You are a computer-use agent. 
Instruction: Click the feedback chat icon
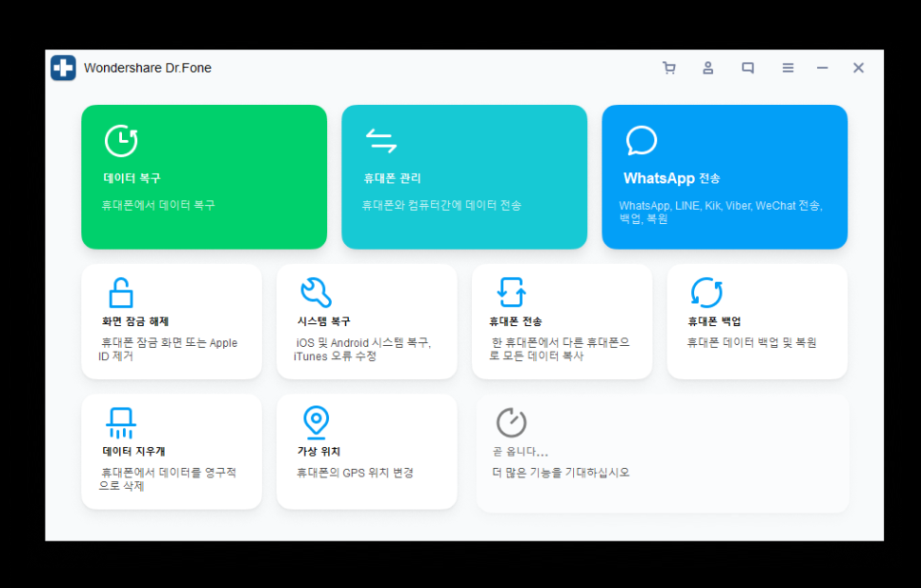(747, 68)
